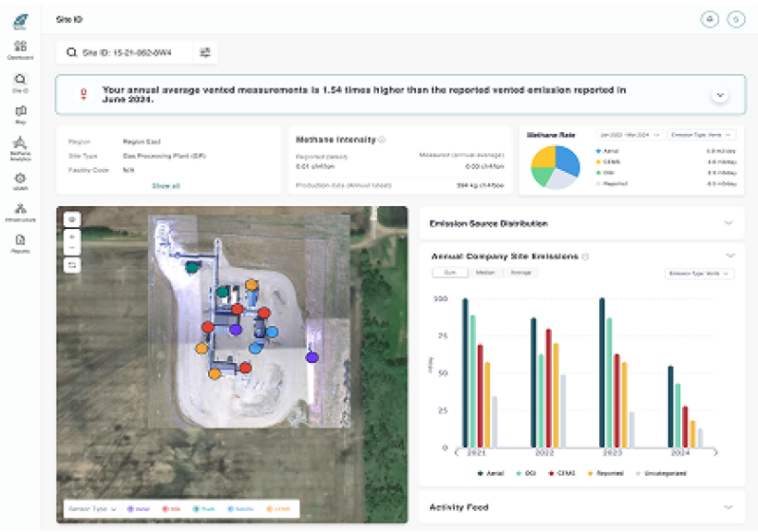Click the purple sensor marker on the map

(312, 356)
